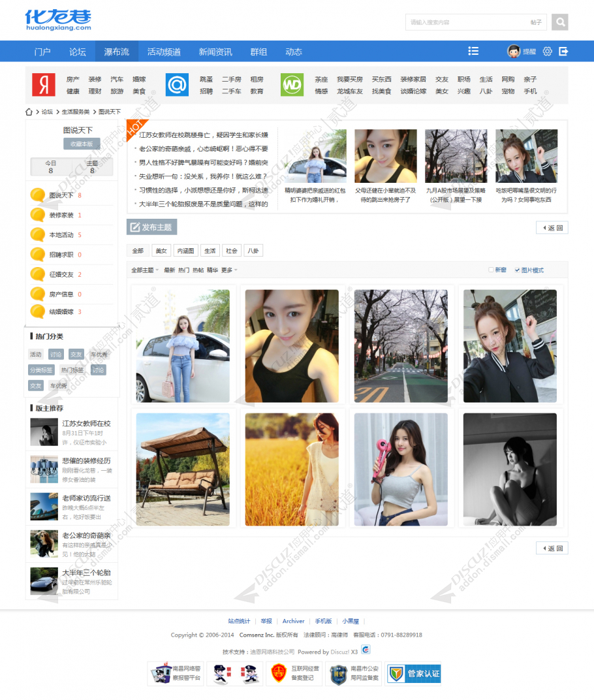Click the search input field
This screenshot has height=700, width=594.
[x=466, y=22]
